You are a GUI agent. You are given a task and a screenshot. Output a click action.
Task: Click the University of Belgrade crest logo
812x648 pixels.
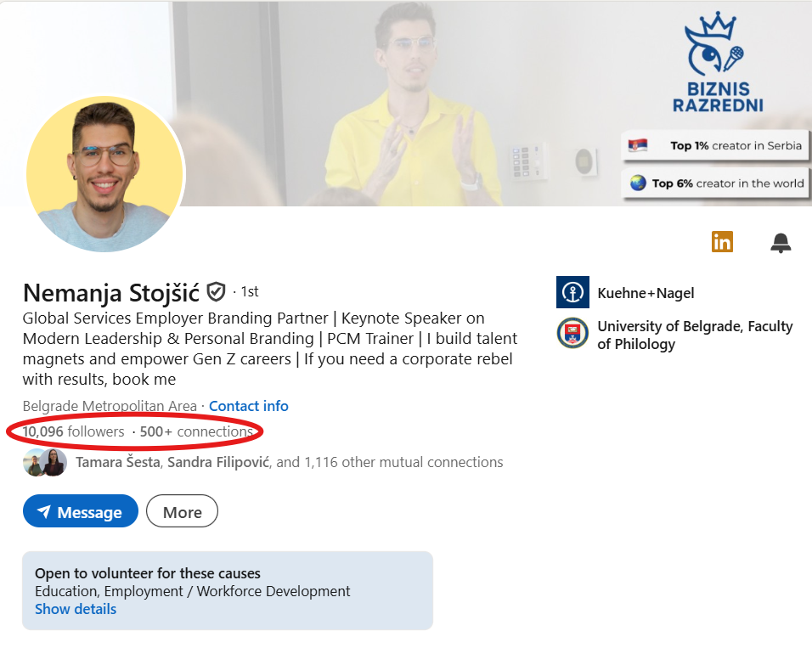[x=572, y=333]
